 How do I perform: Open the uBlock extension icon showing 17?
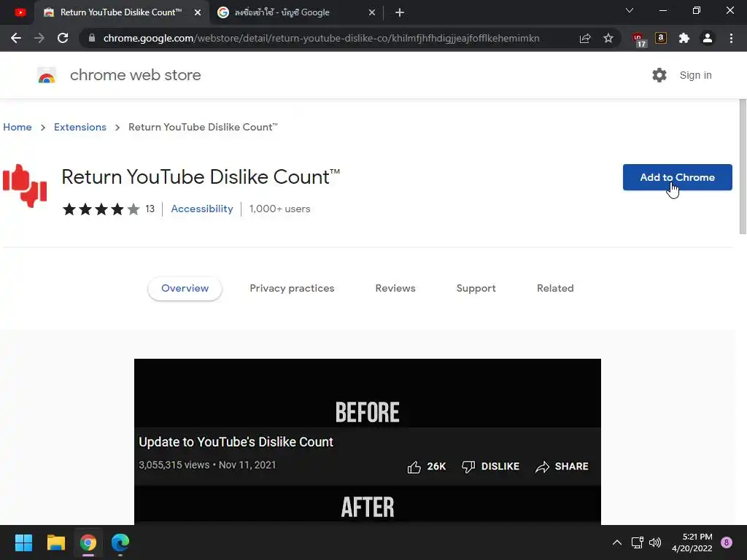[638, 39]
